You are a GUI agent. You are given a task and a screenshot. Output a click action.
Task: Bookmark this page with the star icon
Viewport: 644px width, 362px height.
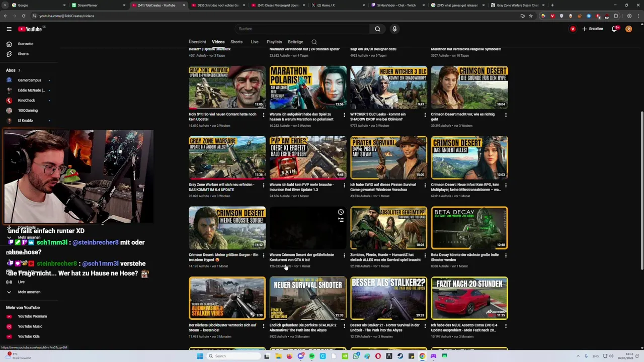[530, 16]
